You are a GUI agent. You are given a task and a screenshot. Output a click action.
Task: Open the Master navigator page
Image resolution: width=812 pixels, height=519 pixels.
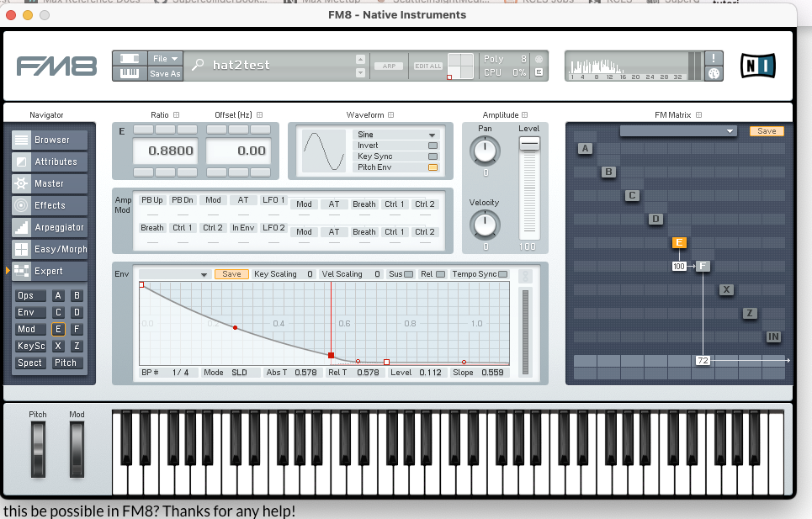pos(49,183)
